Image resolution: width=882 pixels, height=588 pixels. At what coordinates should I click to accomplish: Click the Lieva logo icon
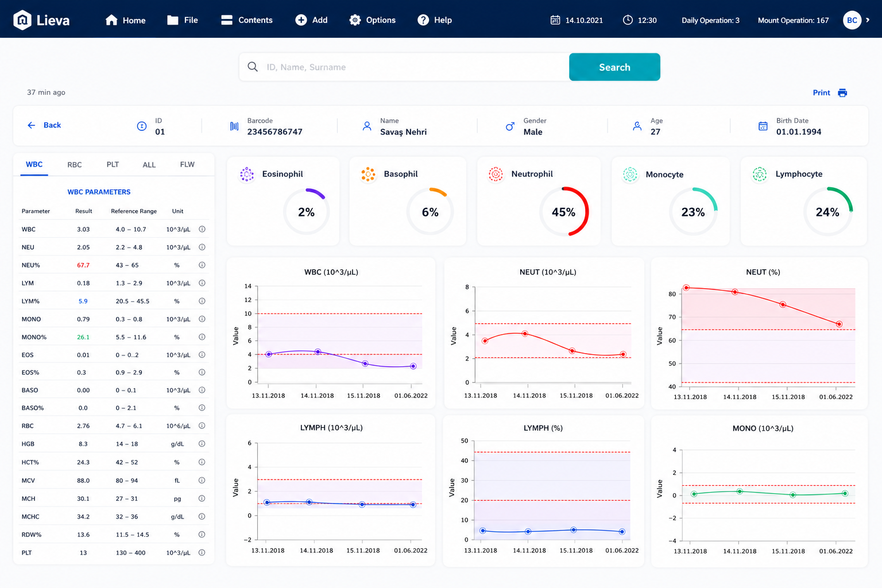pyautogui.click(x=22, y=20)
